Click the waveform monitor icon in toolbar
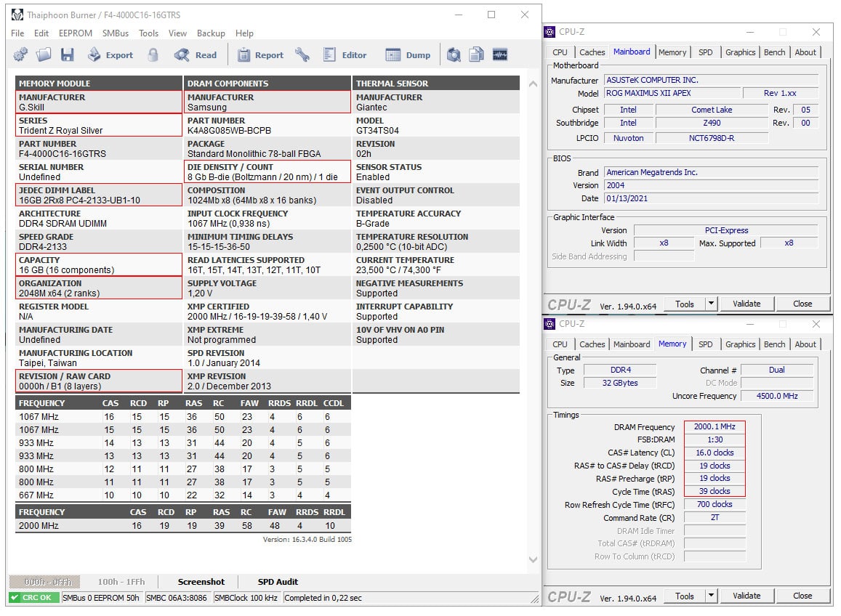 tap(500, 54)
